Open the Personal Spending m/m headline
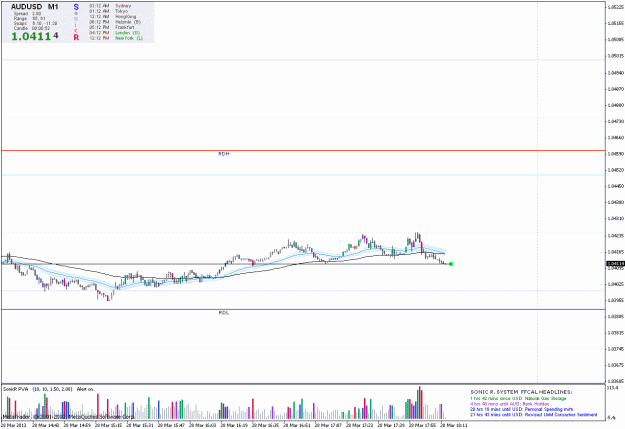Viewport: 625px width, 429px height. coord(522,409)
